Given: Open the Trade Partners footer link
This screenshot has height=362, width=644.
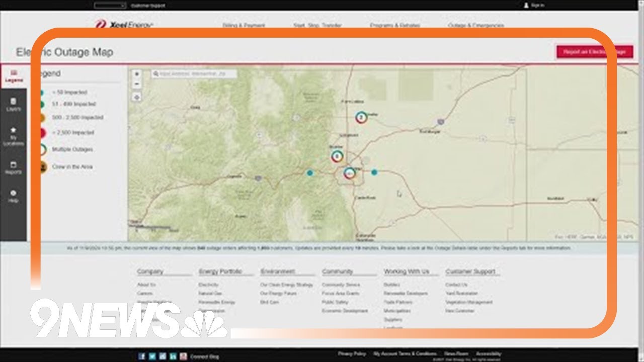Looking at the screenshot, I should coord(398,302).
